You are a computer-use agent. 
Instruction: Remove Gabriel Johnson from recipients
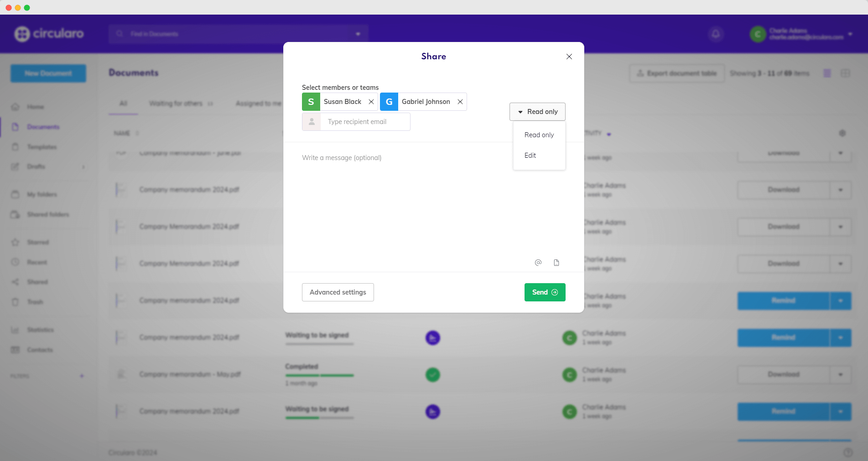coord(460,102)
